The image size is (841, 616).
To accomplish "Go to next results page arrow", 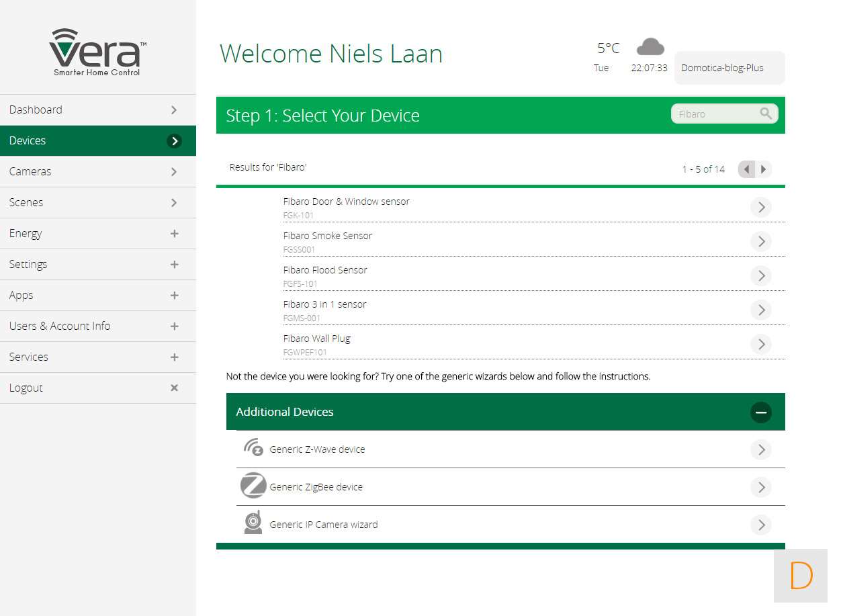I will click(x=764, y=169).
